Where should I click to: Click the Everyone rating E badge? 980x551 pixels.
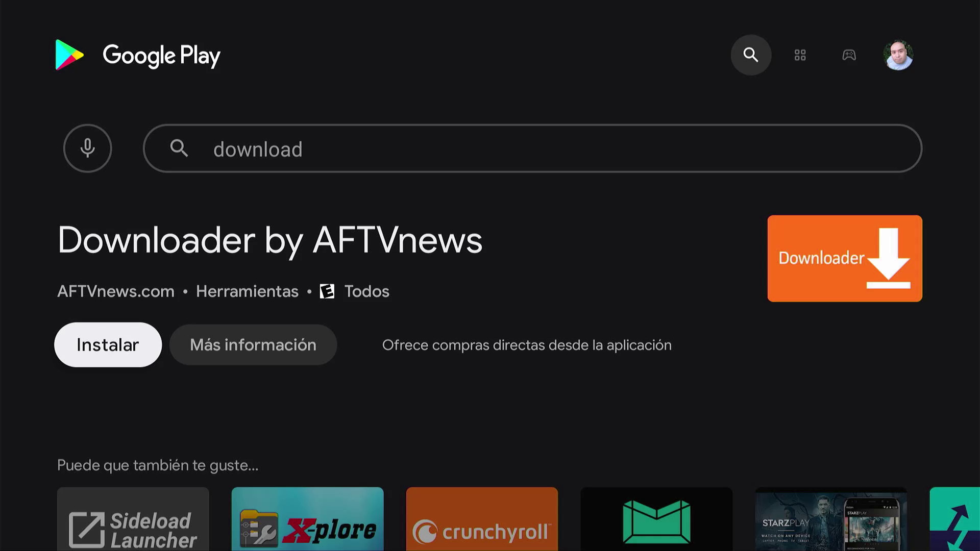point(327,291)
